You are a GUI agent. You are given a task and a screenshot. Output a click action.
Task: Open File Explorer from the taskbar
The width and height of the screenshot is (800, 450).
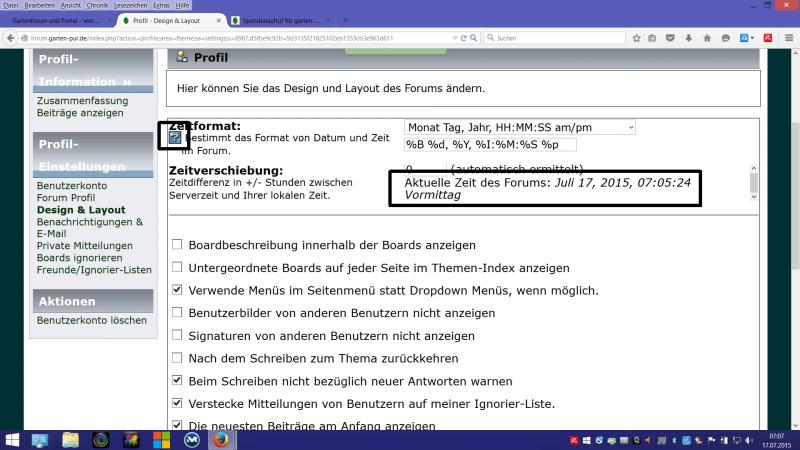point(70,439)
